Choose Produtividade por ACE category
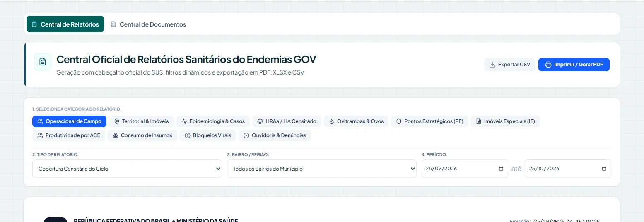This screenshot has height=222, width=644. pyautogui.click(x=69, y=135)
